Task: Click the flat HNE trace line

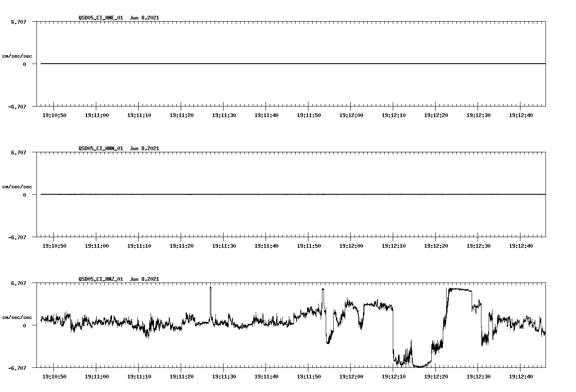Action: point(293,64)
